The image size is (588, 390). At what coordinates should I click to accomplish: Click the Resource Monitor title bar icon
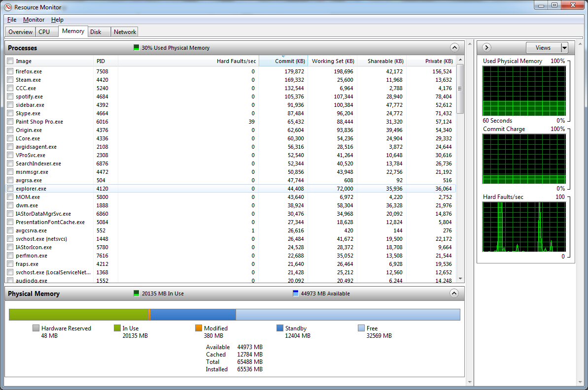8,7
